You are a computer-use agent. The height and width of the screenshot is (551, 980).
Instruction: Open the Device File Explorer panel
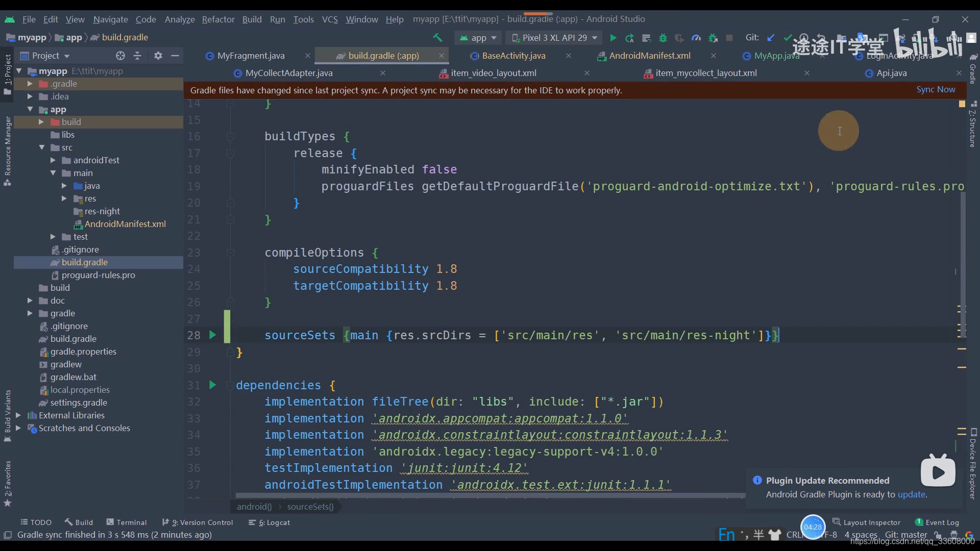click(973, 464)
